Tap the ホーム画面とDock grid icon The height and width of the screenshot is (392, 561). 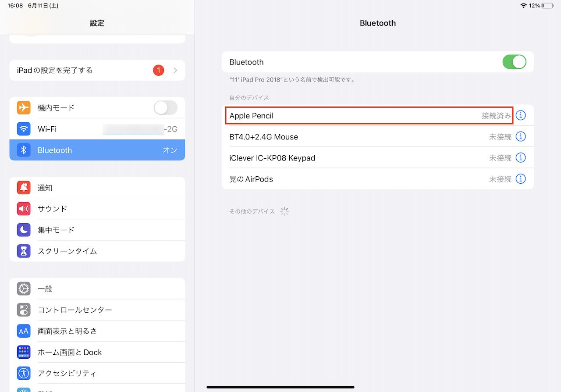click(x=24, y=352)
